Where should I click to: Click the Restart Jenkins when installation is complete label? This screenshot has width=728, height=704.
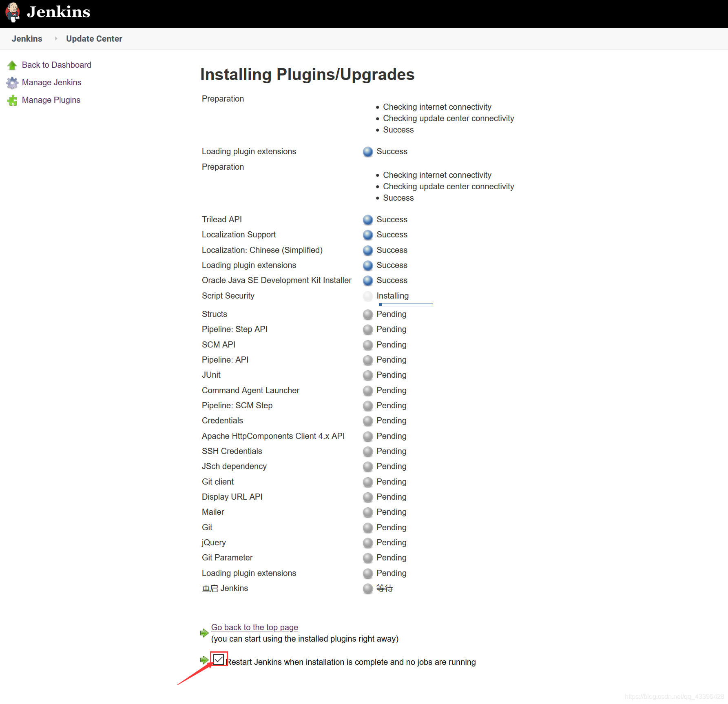click(x=351, y=662)
